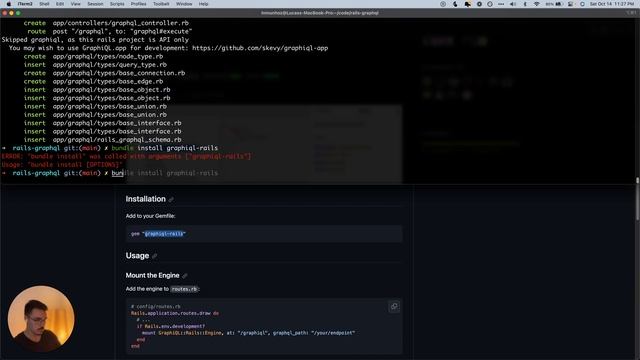Click the terminal line with graphql_controller.rb
640x360 pixels.
tap(106, 23)
